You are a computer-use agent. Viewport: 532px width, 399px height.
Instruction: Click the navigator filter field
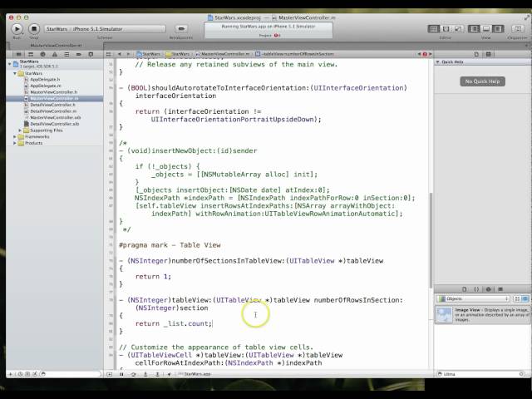71,374
